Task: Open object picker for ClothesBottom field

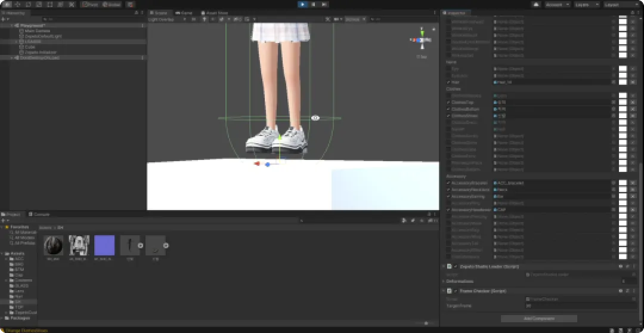Action: coord(613,109)
